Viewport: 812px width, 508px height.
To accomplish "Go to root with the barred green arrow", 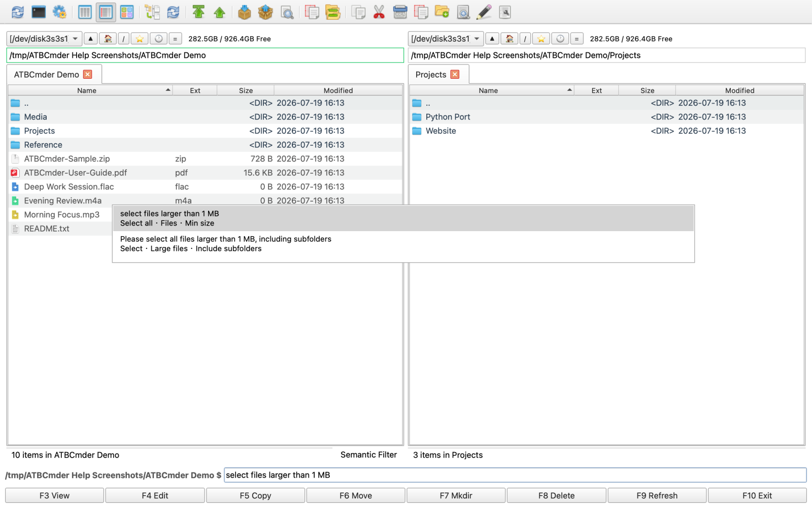I will click(198, 12).
